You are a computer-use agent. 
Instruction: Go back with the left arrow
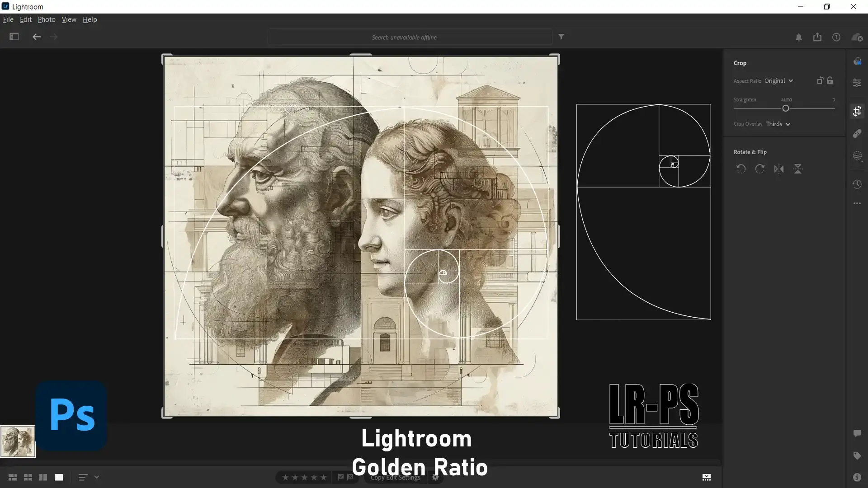37,37
